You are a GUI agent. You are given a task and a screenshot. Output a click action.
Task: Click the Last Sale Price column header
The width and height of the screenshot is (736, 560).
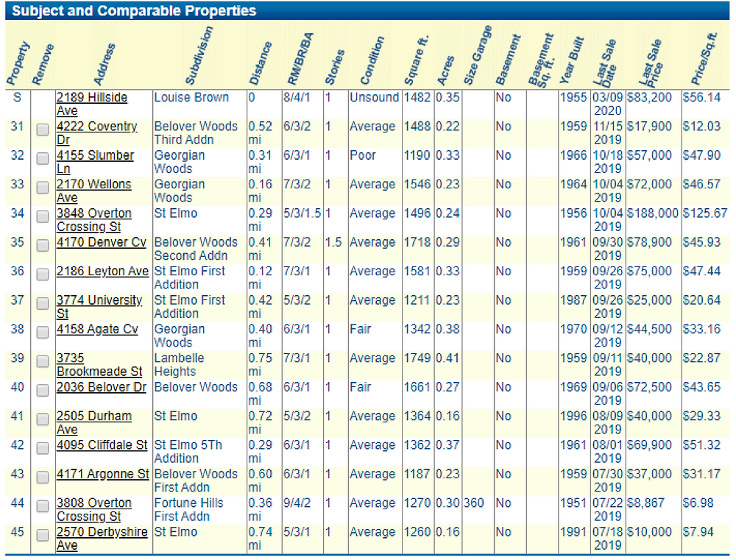pyautogui.click(x=650, y=63)
